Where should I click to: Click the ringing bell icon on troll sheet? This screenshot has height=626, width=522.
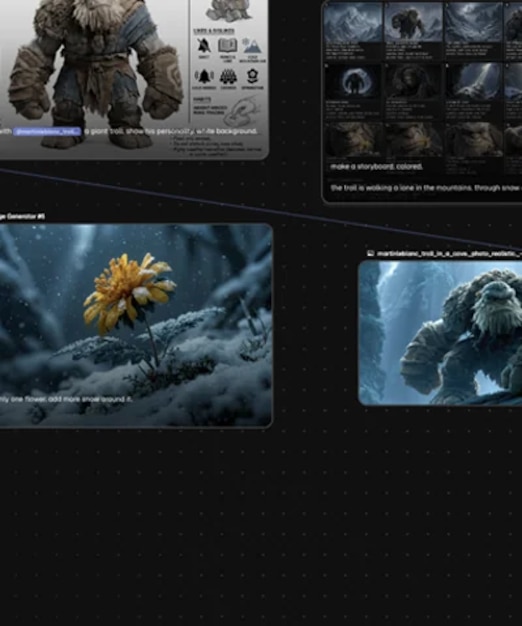tap(204, 76)
